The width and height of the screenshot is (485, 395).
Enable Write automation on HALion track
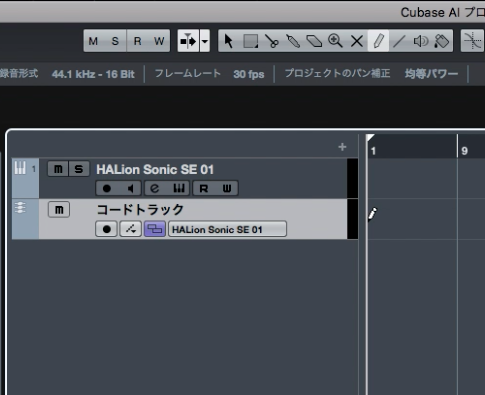tap(227, 188)
